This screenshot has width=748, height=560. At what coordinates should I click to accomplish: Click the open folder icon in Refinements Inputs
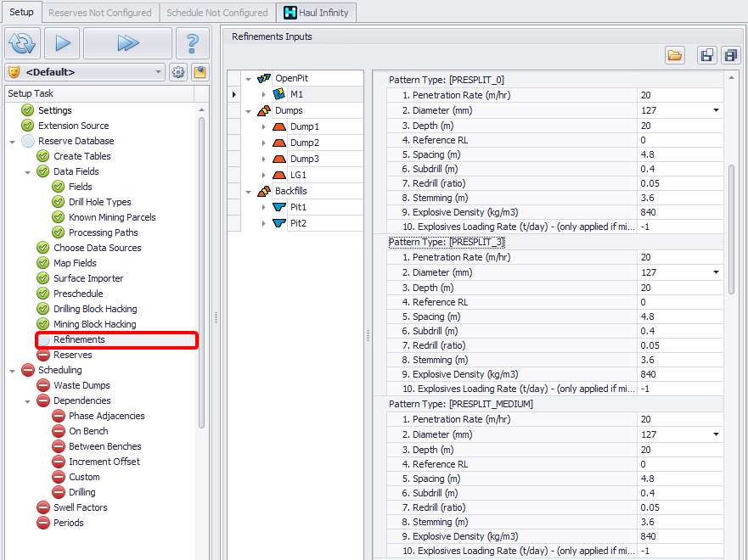(675, 55)
